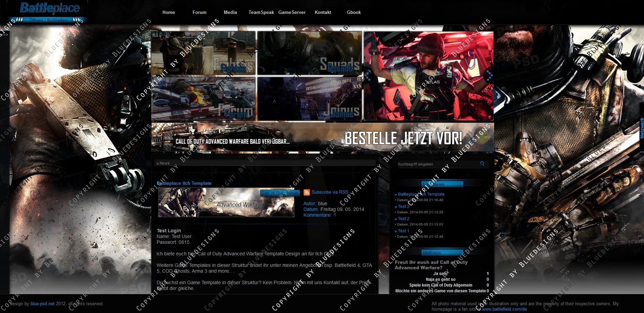The width and height of the screenshot is (644, 313).
Task: Open the GameServer menu item
Action: click(292, 12)
